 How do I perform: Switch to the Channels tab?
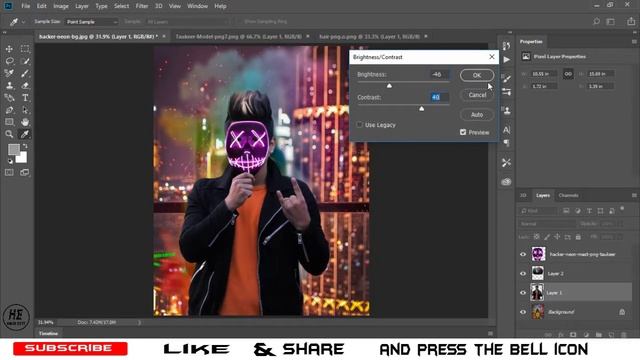click(568, 196)
